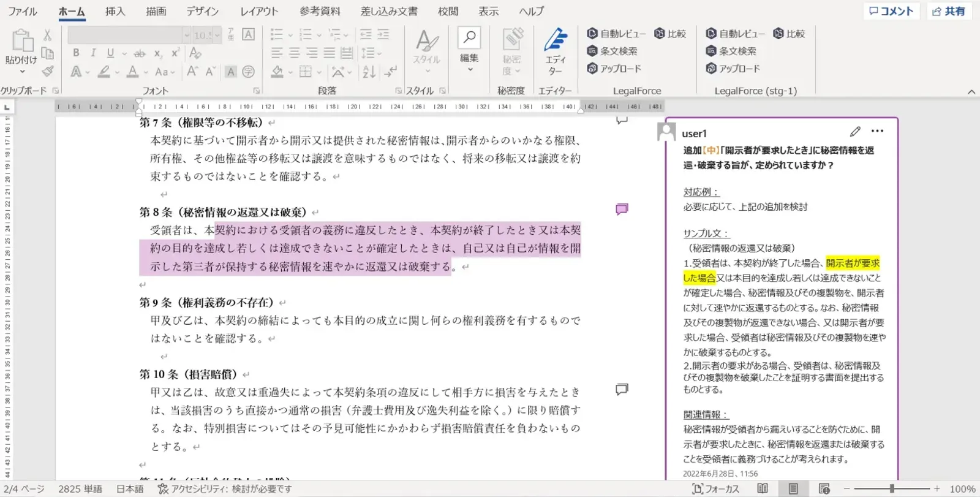Click the sort A-Z paragraph icon
980x497 pixels.
pyautogui.click(x=369, y=72)
